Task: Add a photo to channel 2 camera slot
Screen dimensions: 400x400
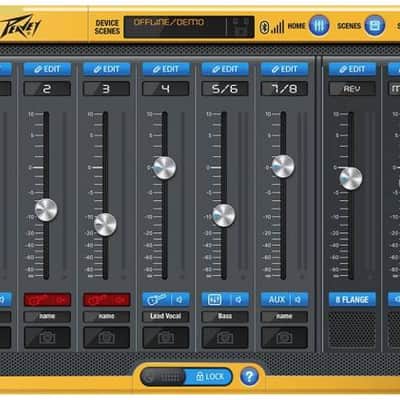Action: tap(47, 338)
